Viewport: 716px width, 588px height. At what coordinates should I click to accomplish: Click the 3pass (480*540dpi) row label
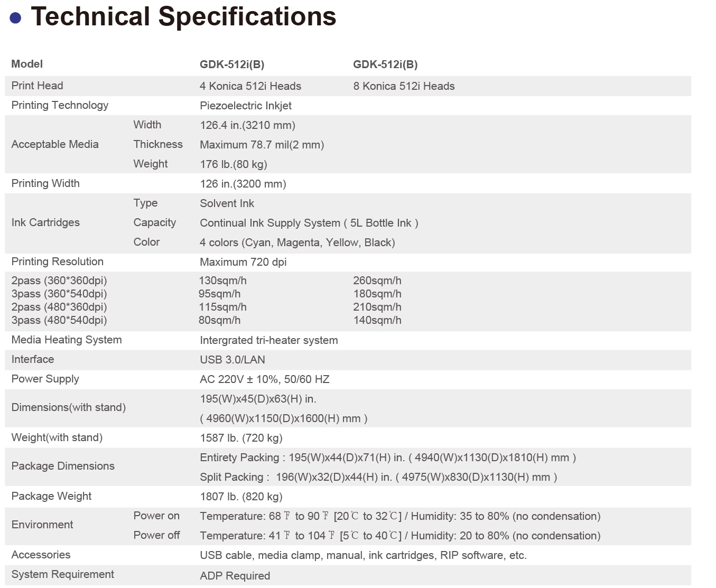[59, 320]
